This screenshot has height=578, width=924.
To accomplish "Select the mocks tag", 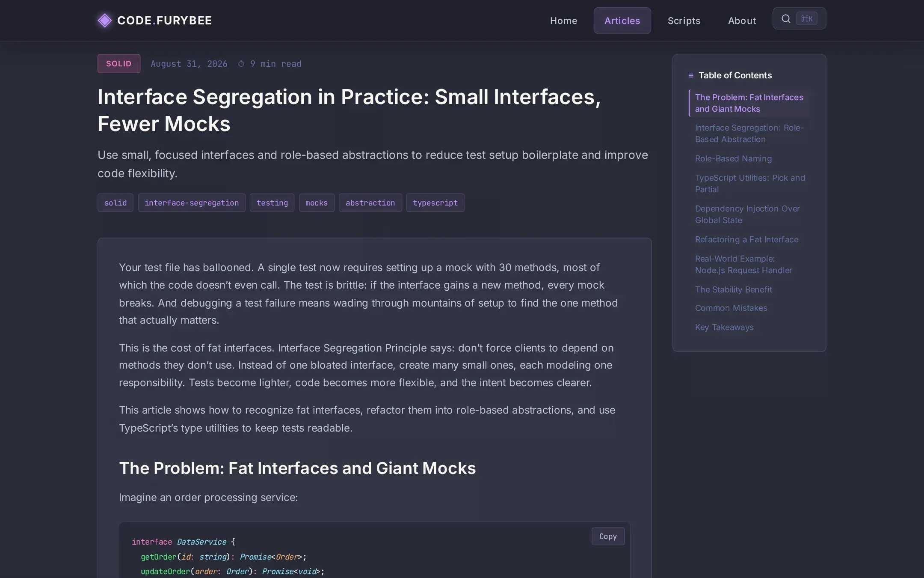I will point(317,203).
